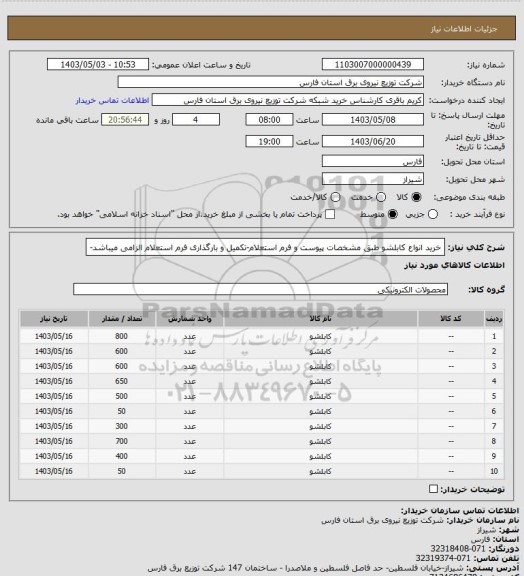The width and height of the screenshot is (524, 576).
Task: Click the واحد شمارش column header
Action: tap(190, 319)
